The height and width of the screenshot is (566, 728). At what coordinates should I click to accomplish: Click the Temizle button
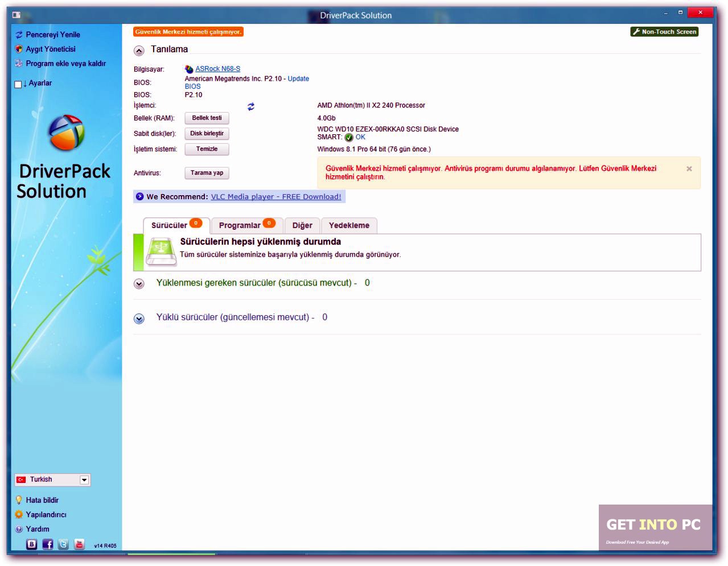click(207, 149)
